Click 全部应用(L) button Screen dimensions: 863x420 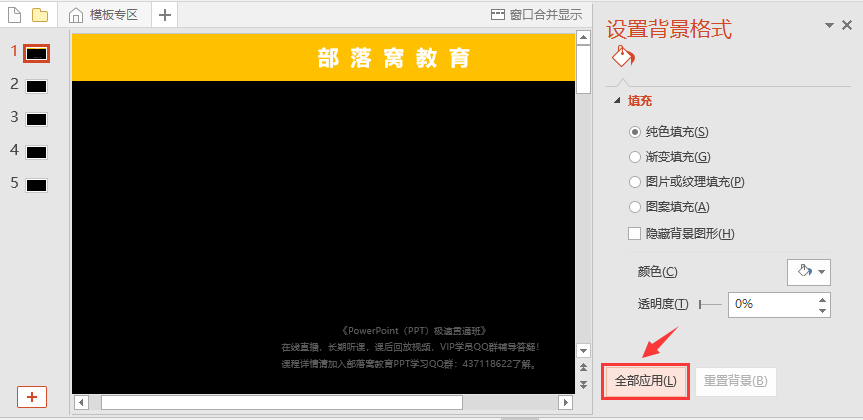click(x=645, y=381)
